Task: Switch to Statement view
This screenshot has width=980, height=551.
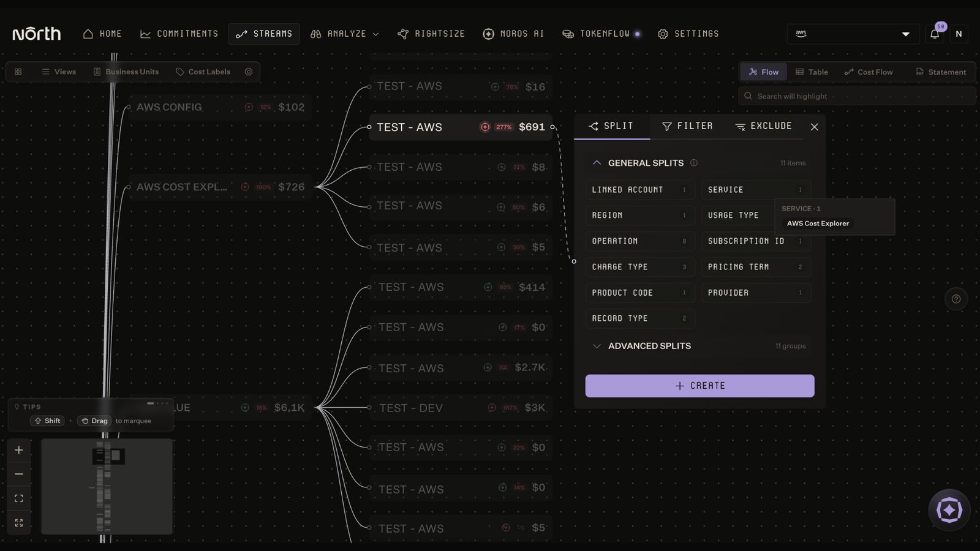Action: tap(941, 72)
